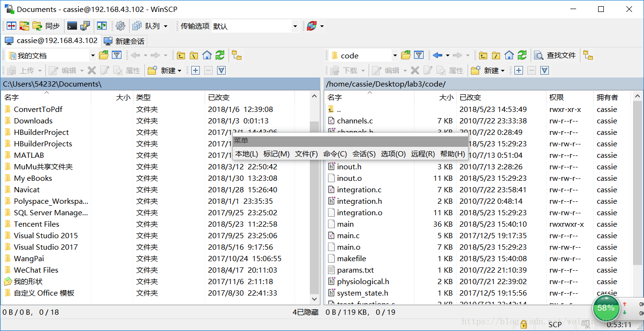Screen dimensions: 644x331
Task: Open directory icon in remote panel
Action: (406, 55)
